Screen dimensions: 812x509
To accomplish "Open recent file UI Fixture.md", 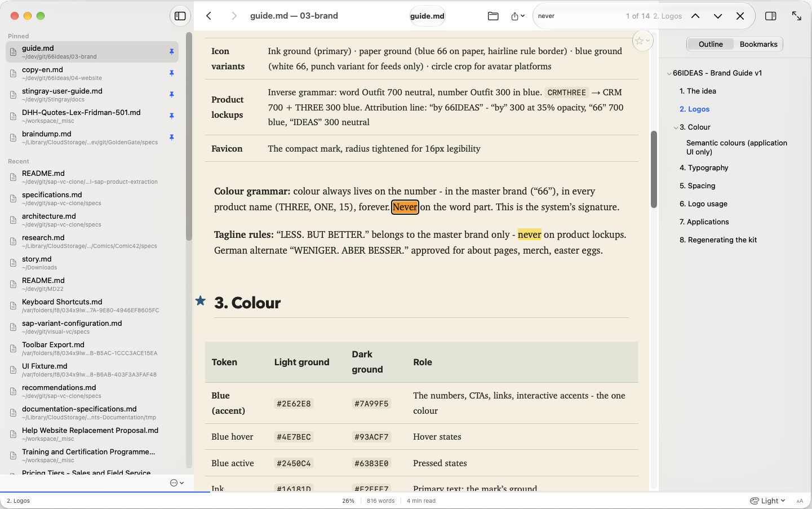I will pos(92,370).
